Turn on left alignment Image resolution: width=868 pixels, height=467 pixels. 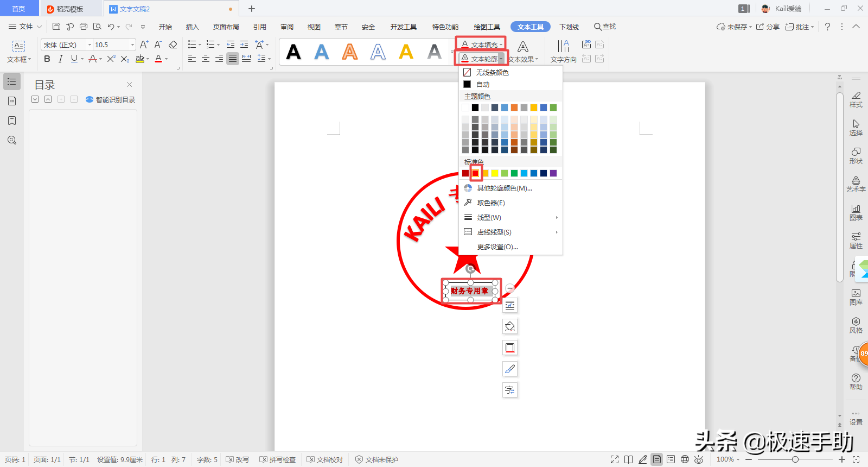(x=192, y=59)
